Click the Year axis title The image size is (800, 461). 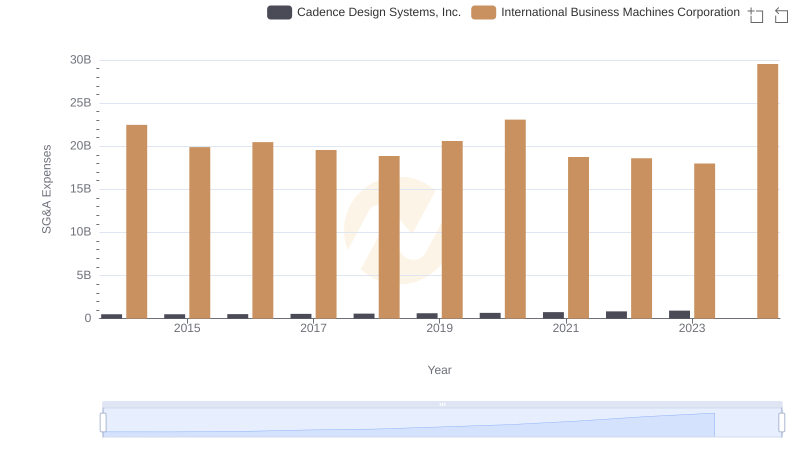click(439, 370)
